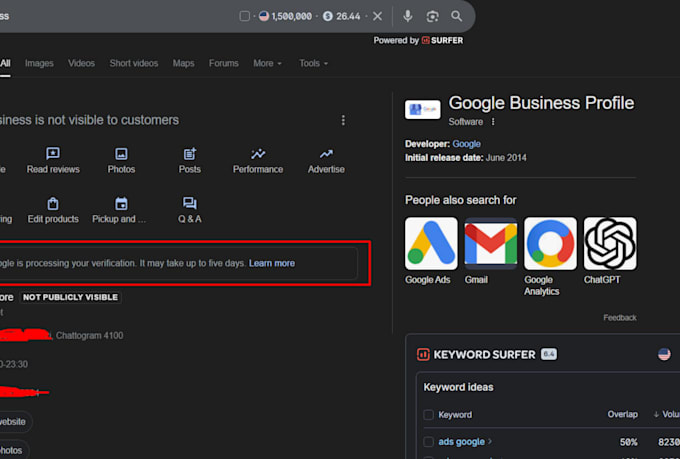Image resolution: width=680 pixels, height=459 pixels.
Task: Click Google Business Profile logo thumbnail
Action: [x=422, y=109]
